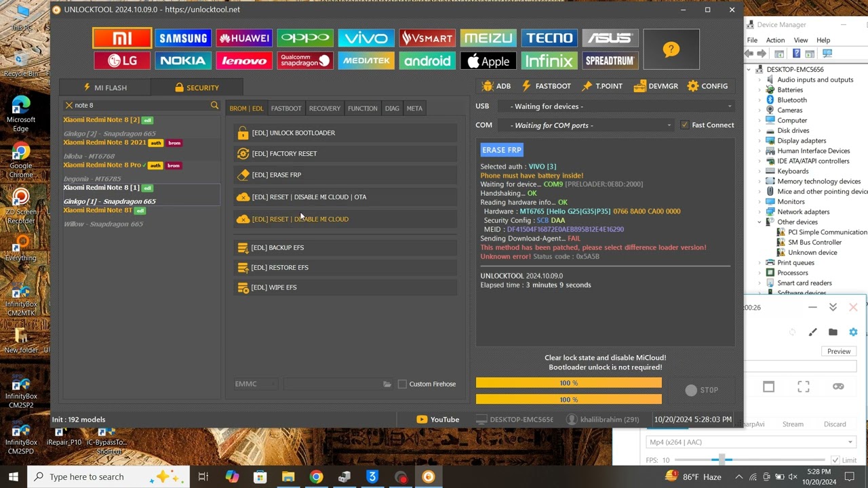Choose the Lenovo brand tile

[x=244, y=61]
